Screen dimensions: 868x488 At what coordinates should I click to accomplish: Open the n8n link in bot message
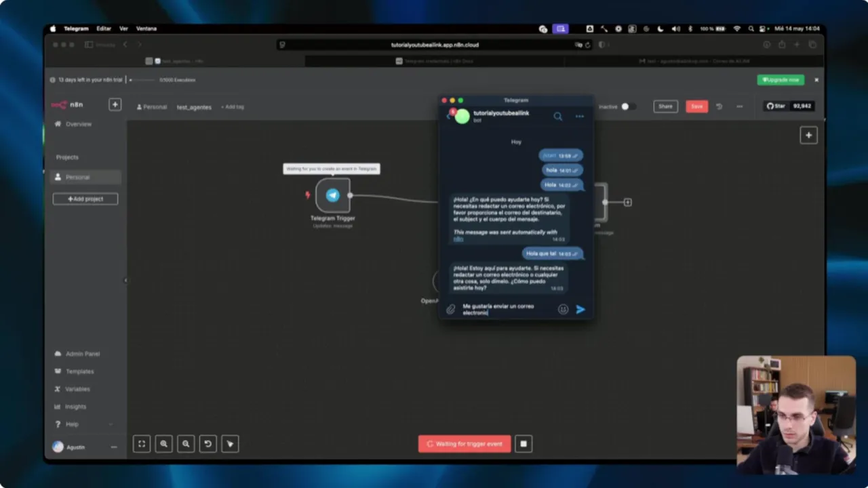pos(458,239)
